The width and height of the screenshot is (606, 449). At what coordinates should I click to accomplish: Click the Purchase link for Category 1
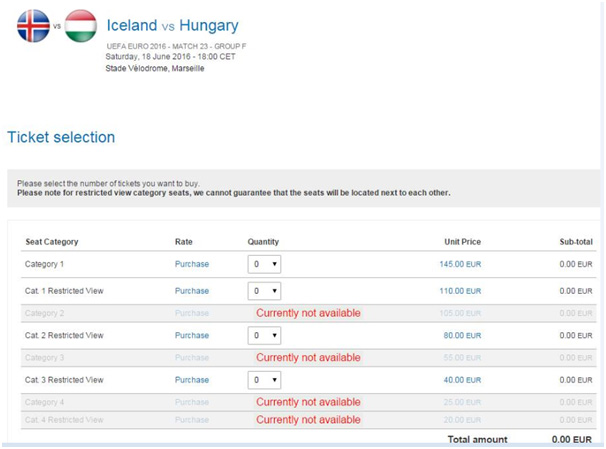pyautogui.click(x=192, y=264)
